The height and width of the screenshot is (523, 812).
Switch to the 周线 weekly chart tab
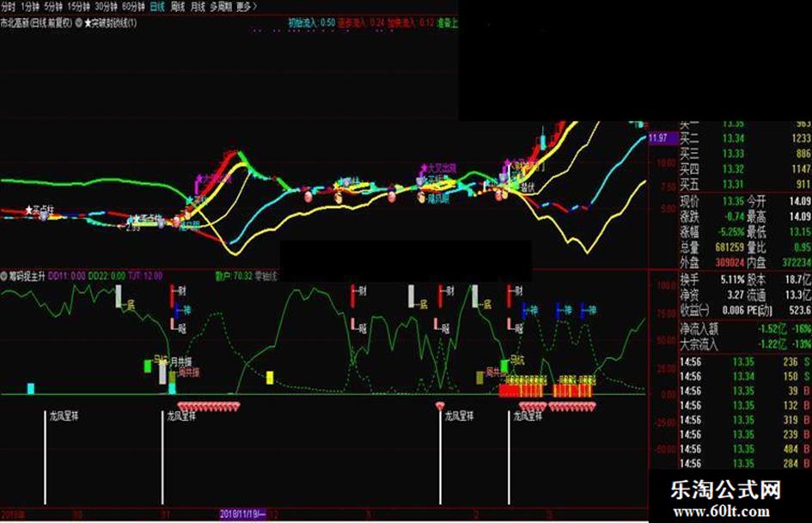point(178,7)
